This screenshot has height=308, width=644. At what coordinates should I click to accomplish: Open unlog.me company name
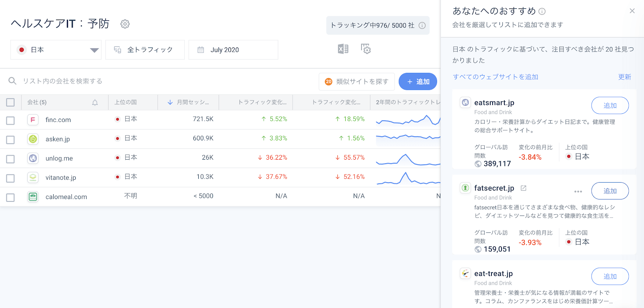point(59,158)
